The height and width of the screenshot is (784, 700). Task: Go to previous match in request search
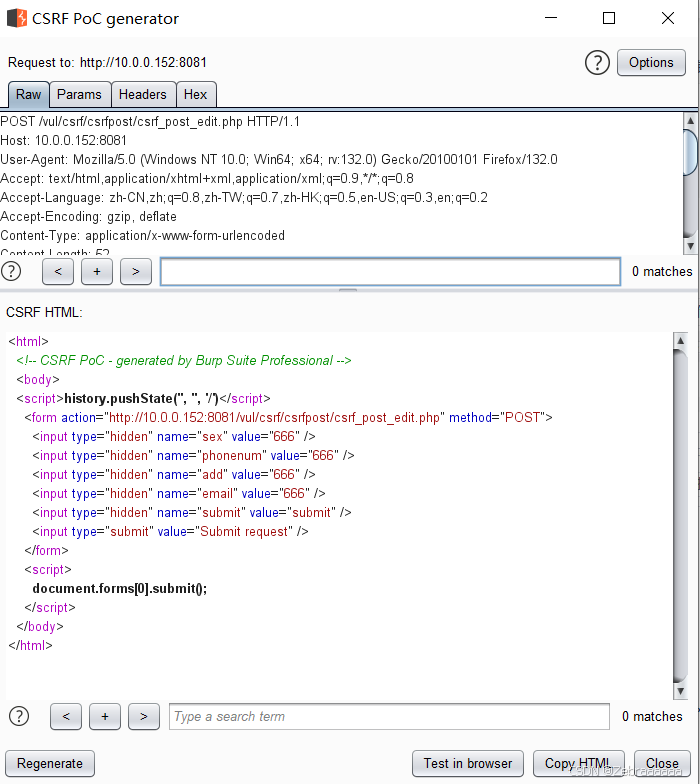[58, 272]
